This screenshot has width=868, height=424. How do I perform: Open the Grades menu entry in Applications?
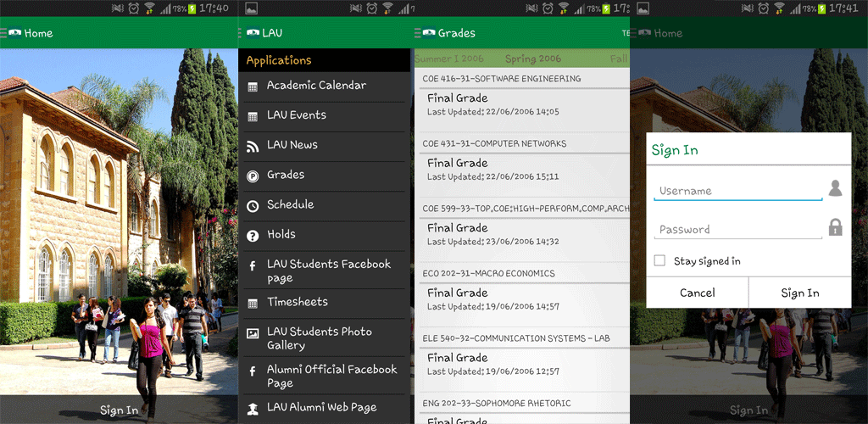(325, 176)
